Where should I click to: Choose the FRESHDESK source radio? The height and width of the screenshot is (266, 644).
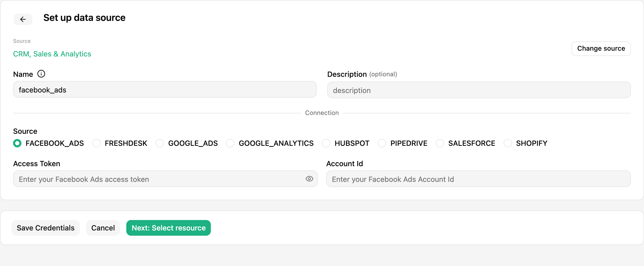coord(97,143)
